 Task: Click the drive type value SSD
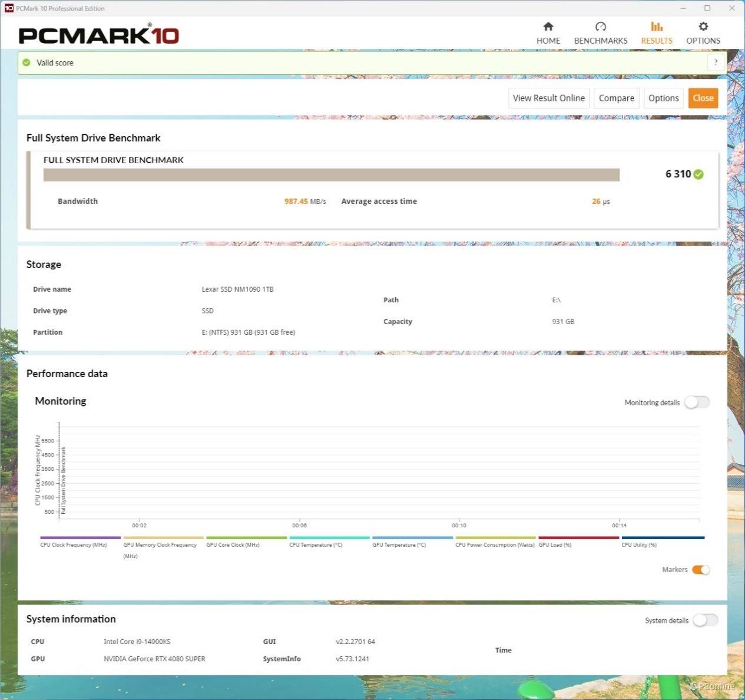click(208, 311)
